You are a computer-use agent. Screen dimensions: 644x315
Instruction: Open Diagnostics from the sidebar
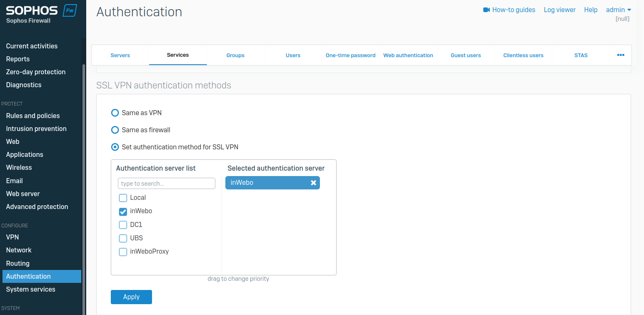pyautogui.click(x=23, y=85)
